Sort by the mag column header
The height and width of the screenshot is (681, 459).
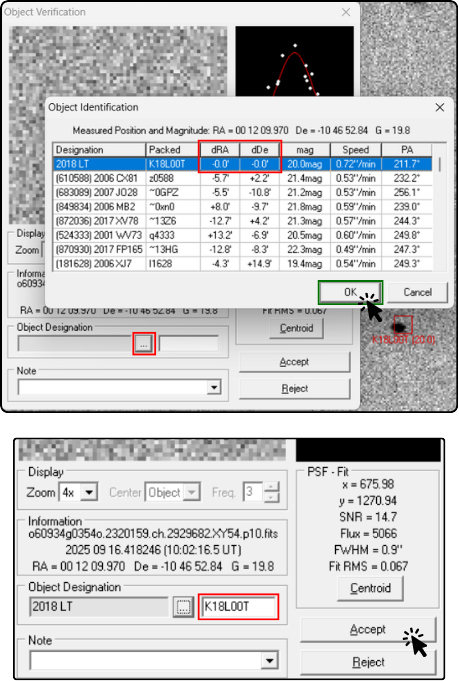tap(305, 150)
